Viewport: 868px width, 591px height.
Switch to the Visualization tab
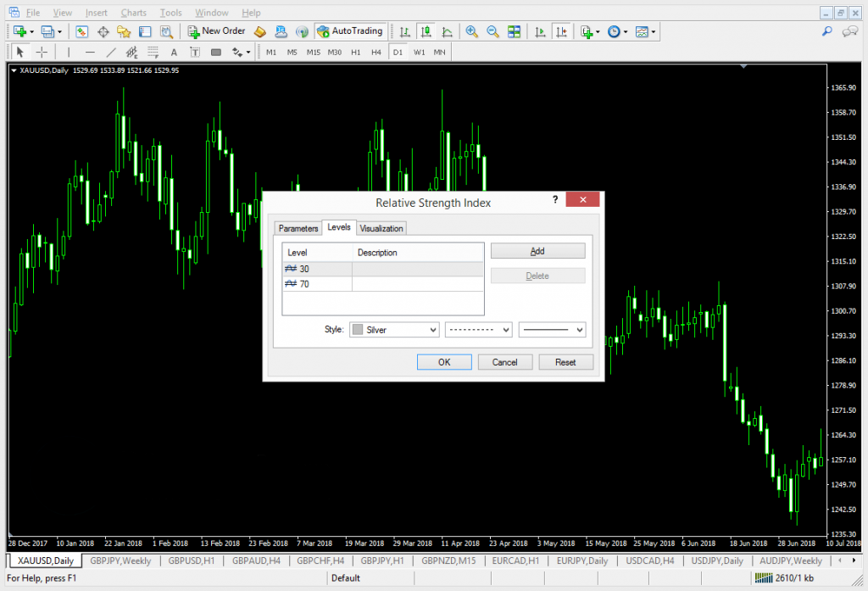point(381,228)
